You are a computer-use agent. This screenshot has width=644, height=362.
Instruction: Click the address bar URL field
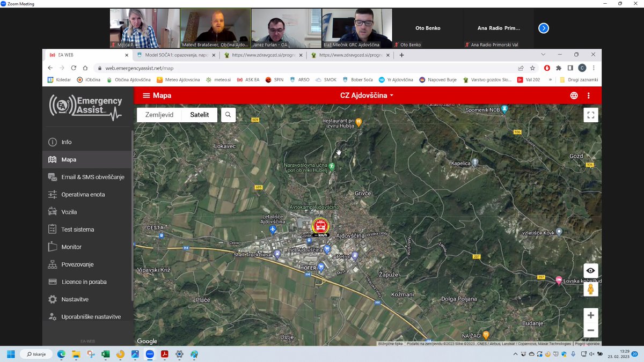303,68
